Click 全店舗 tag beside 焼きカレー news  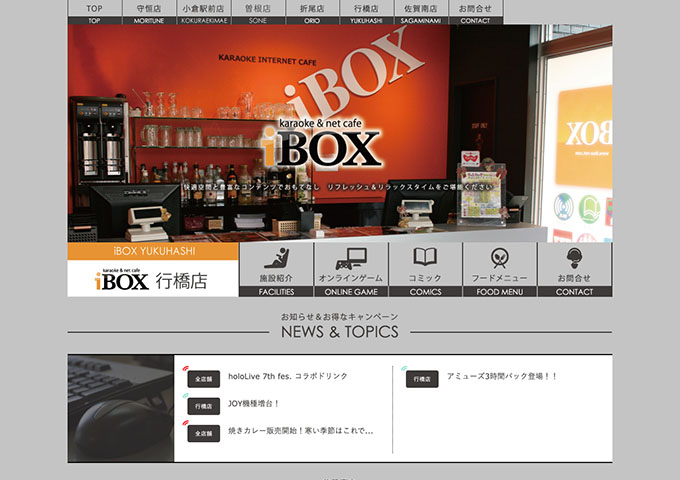pyautogui.click(x=203, y=433)
